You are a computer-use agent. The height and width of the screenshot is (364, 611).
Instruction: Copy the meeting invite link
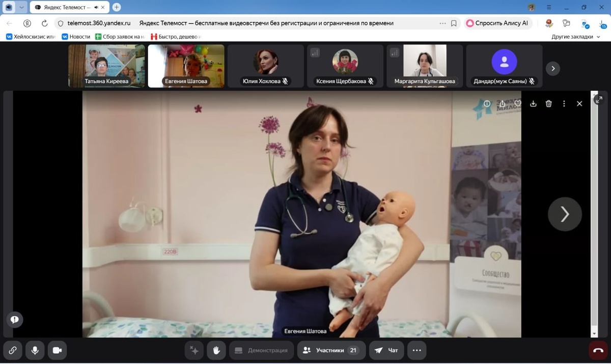pos(13,350)
